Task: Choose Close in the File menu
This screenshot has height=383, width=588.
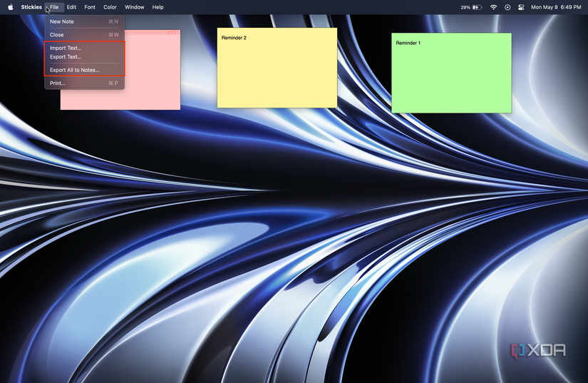Action: pos(84,35)
